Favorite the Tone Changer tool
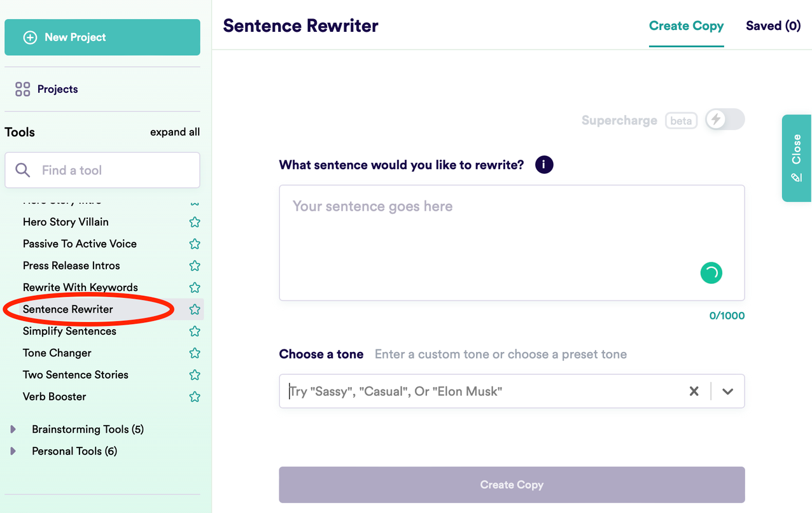This screenshot has width=812, height=513. click(x=195, y=353)
